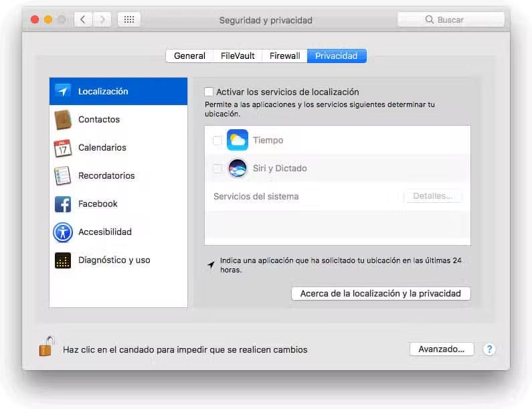Toggle the Tiempo location checkbox

(x=217, y=140)
